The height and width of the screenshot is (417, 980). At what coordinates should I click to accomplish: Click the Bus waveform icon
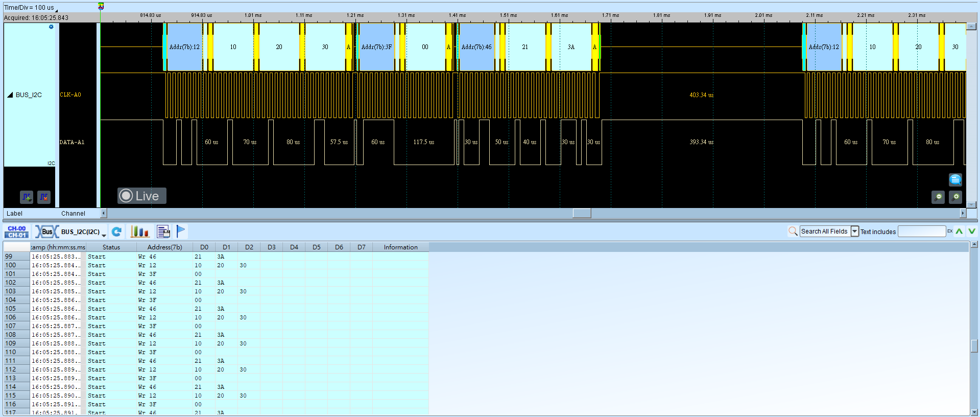pyautogui.click(x=46, y=232)
